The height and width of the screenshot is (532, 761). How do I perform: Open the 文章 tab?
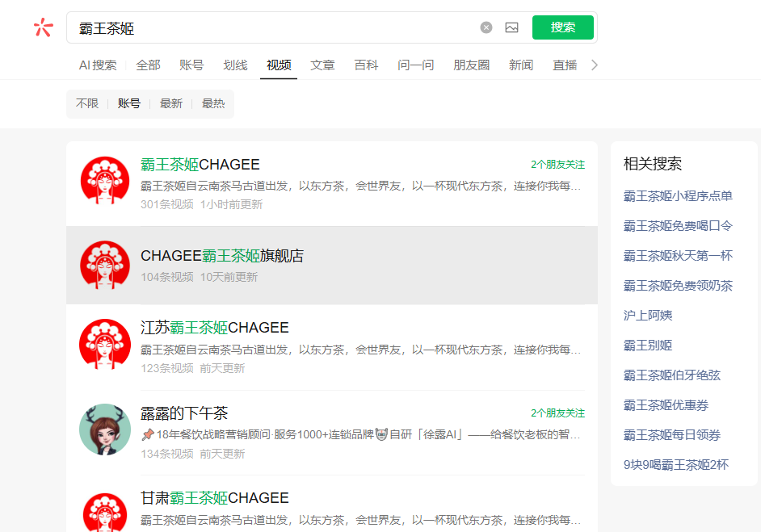(322, 65)
